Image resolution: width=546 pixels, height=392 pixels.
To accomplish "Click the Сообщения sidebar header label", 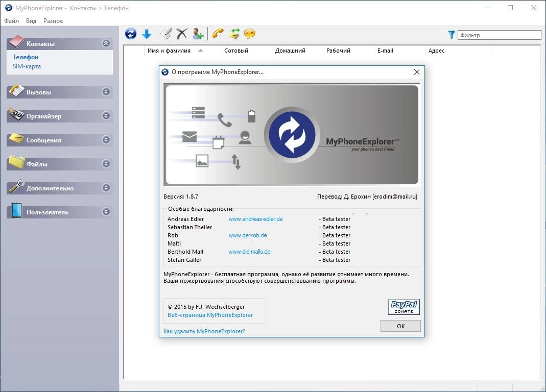I will [44, 140].
